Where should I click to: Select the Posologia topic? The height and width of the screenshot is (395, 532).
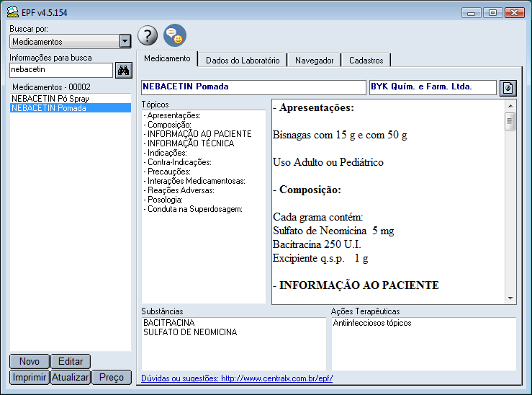pos(163,200)
